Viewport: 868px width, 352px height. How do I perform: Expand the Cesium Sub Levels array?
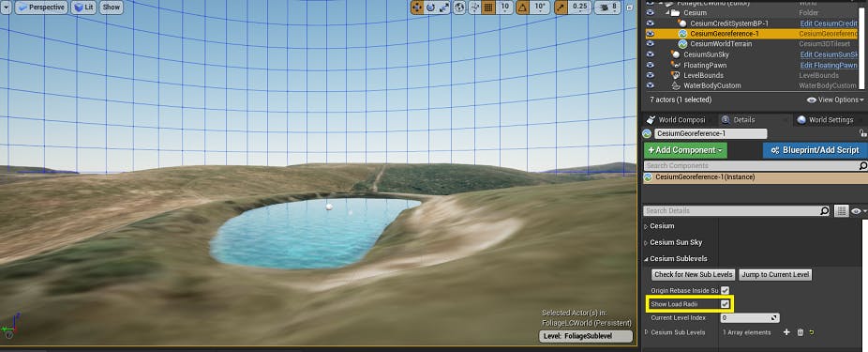pos(646,332)
